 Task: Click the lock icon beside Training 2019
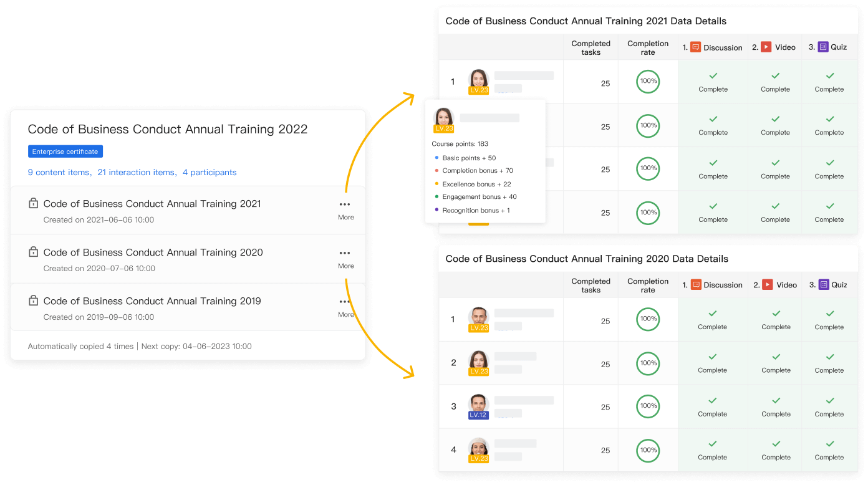[x=34, y=300]
